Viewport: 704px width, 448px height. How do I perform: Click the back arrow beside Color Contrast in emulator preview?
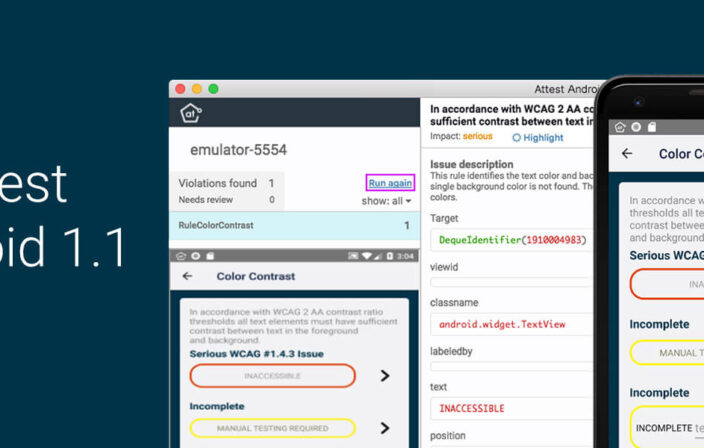[187, 276]
